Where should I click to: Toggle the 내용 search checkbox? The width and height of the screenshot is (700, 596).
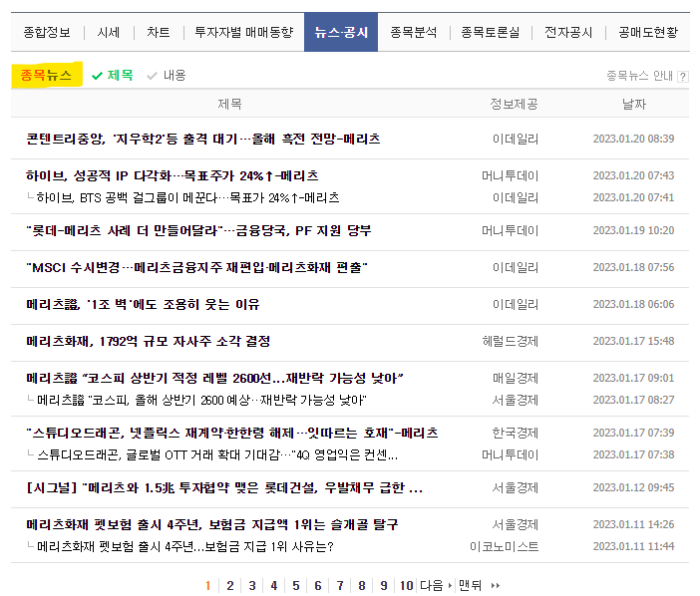coord(167,75)
